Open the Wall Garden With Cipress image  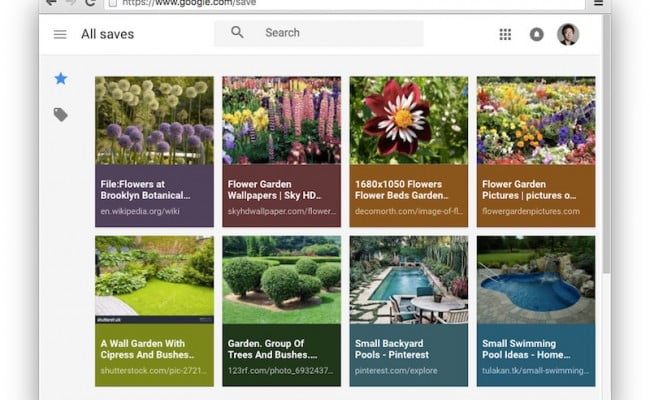point(154,280)
